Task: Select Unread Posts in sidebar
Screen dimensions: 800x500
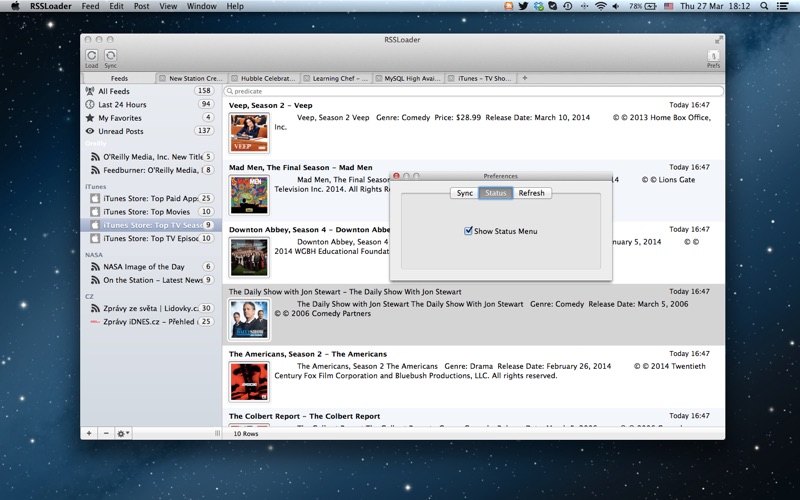Action: pos(120,131)
